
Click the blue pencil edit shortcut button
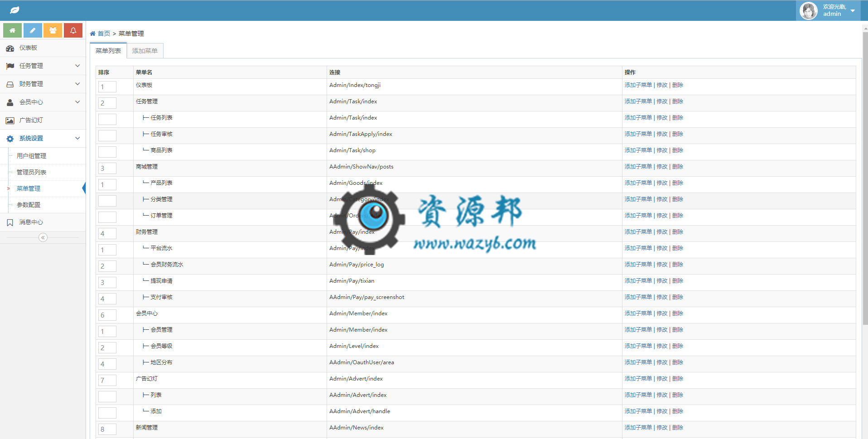(33, 30)
